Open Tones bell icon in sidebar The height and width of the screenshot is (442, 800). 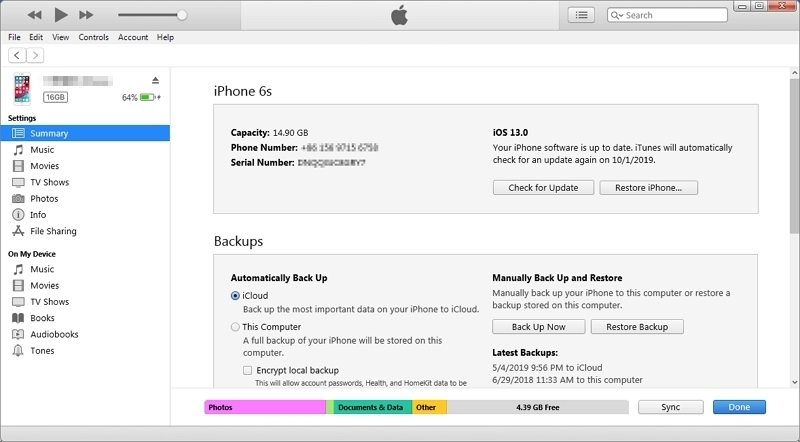18,351
